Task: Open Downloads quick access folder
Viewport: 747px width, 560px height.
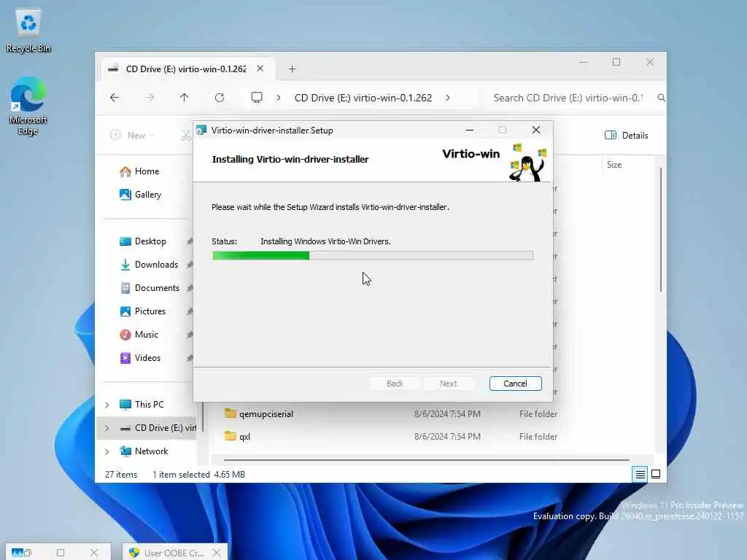Action: (x=149, y=265)
